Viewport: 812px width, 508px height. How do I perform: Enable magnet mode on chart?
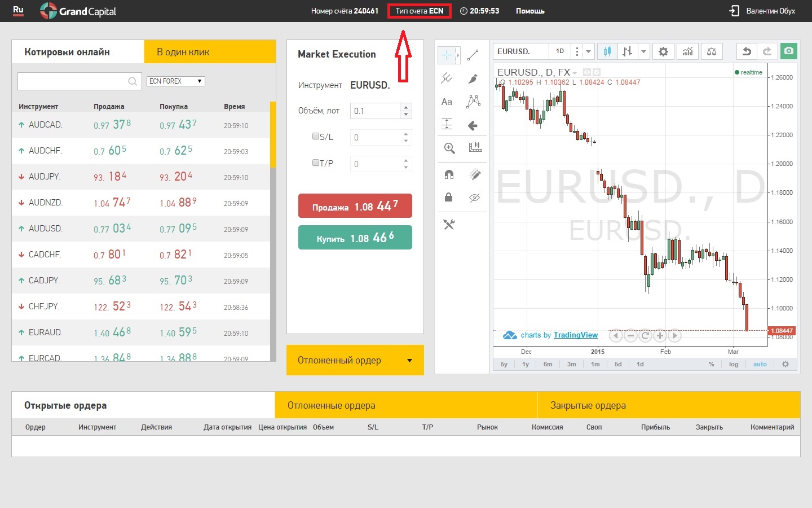[x=449, y=174]
